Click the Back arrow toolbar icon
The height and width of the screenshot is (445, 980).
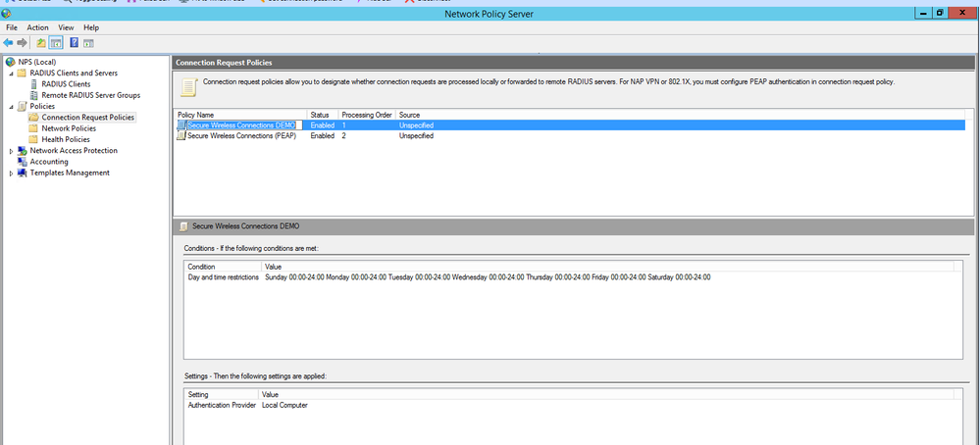[x=9, y=43]
